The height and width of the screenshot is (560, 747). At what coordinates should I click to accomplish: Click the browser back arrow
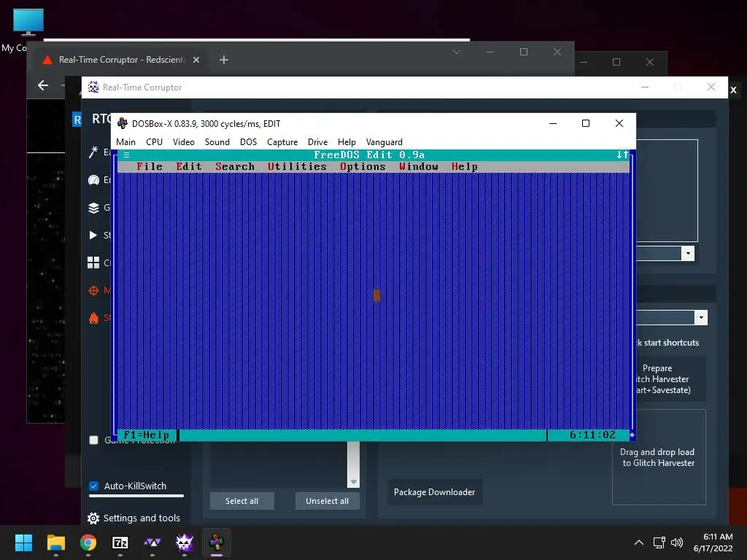coord(43,85)
